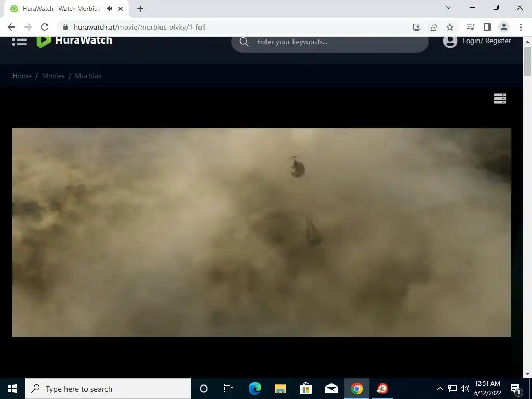Click the install app icon in the address bar

[x=417, y=27]
